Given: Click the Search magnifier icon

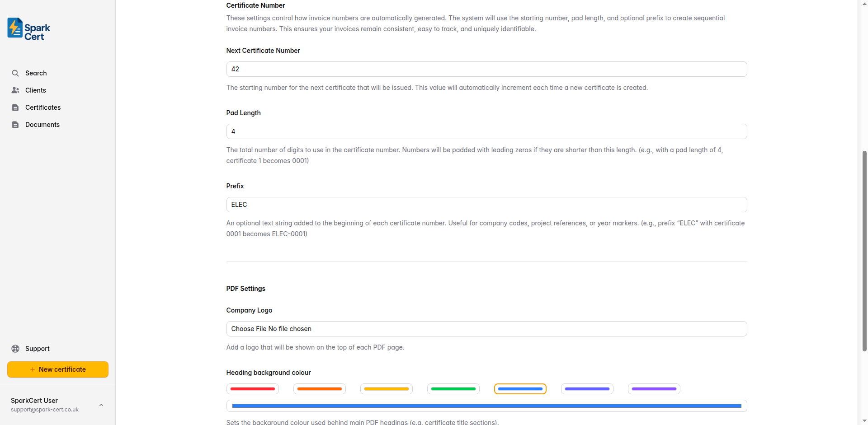Looking at the screenshot, I should pyautogui.click(x=15, y=73).
